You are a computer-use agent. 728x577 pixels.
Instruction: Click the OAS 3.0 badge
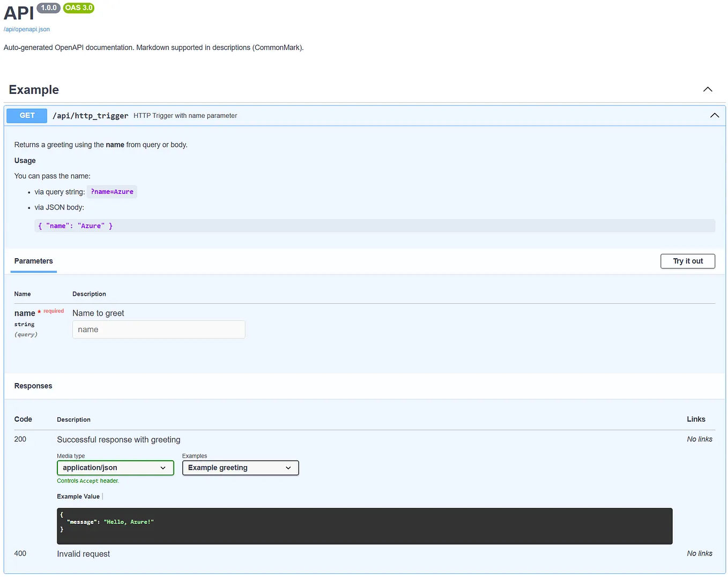click(x=78, y=8)
